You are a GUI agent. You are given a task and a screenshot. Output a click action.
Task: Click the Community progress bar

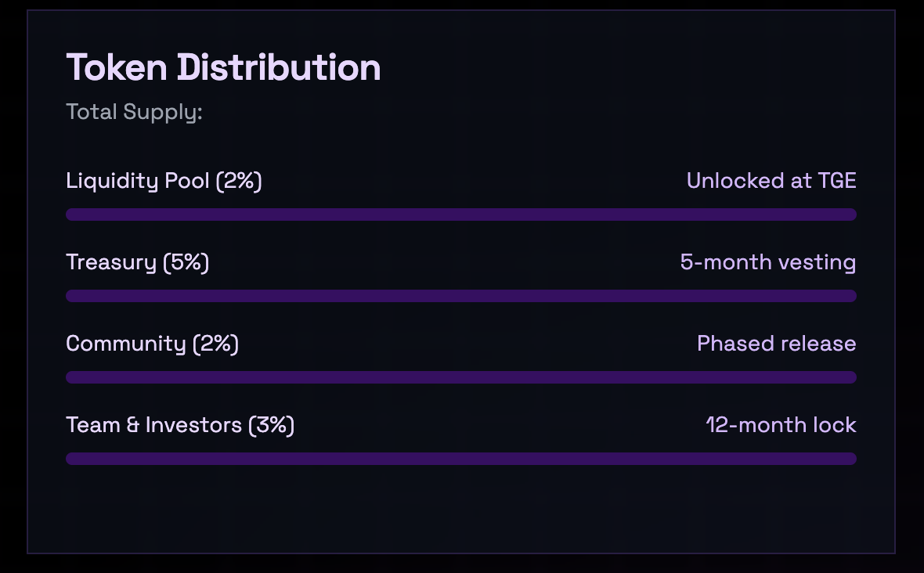460,377
